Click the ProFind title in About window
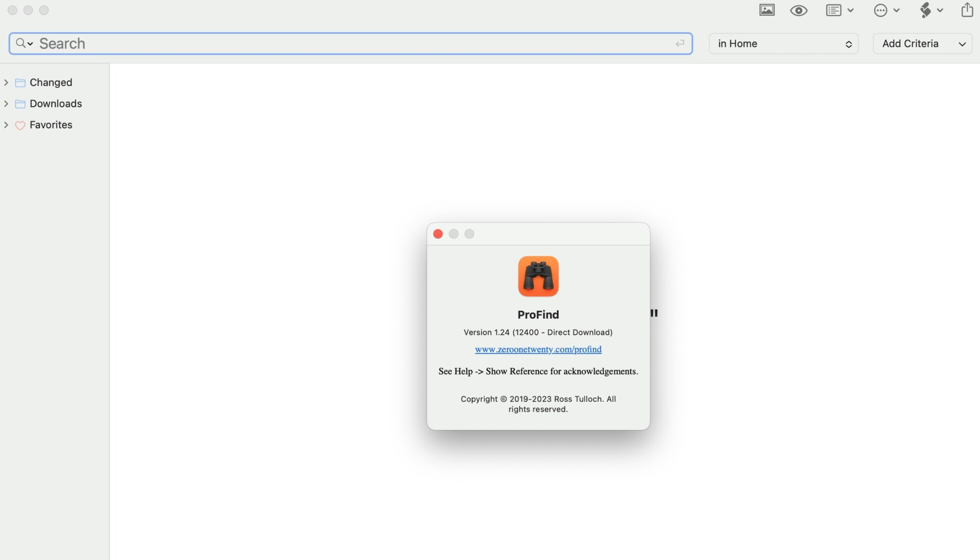Image resolution: width=980 pixels, height=560 pixels. click(538, 314)
